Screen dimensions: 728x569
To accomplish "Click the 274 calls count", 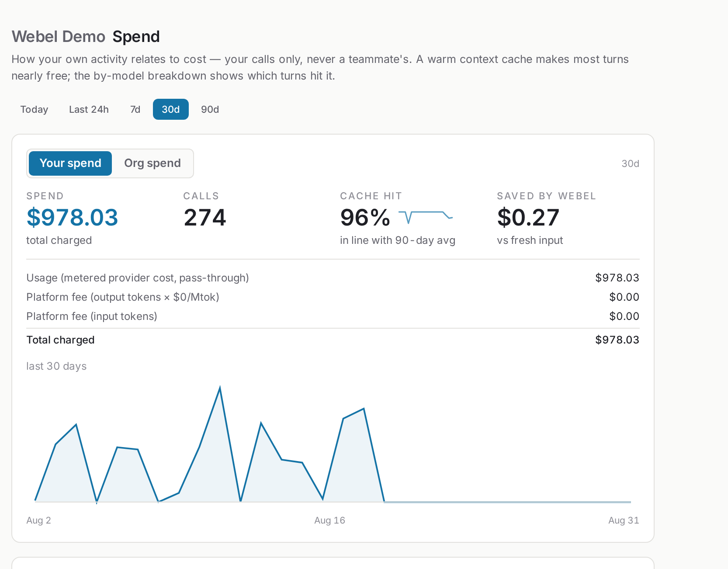I will (205, 218).
